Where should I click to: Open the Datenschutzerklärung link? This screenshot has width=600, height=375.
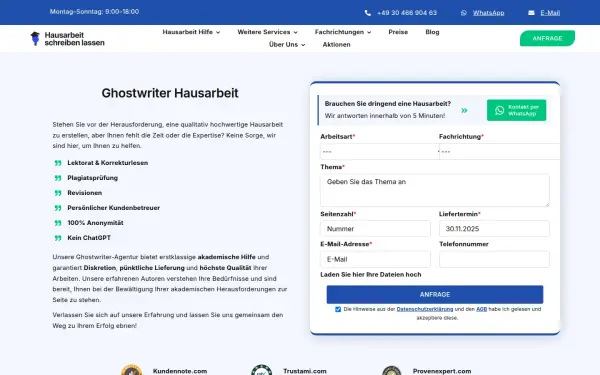point(425,309)
